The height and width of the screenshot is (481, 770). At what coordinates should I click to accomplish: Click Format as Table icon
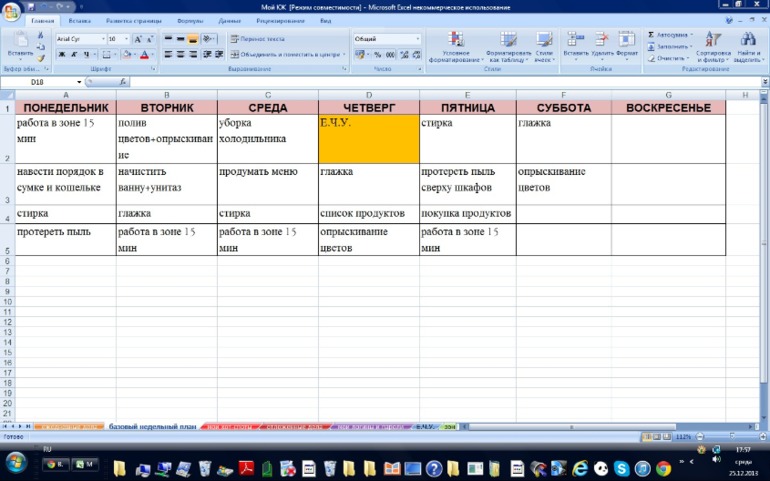(x=509, y=46)
